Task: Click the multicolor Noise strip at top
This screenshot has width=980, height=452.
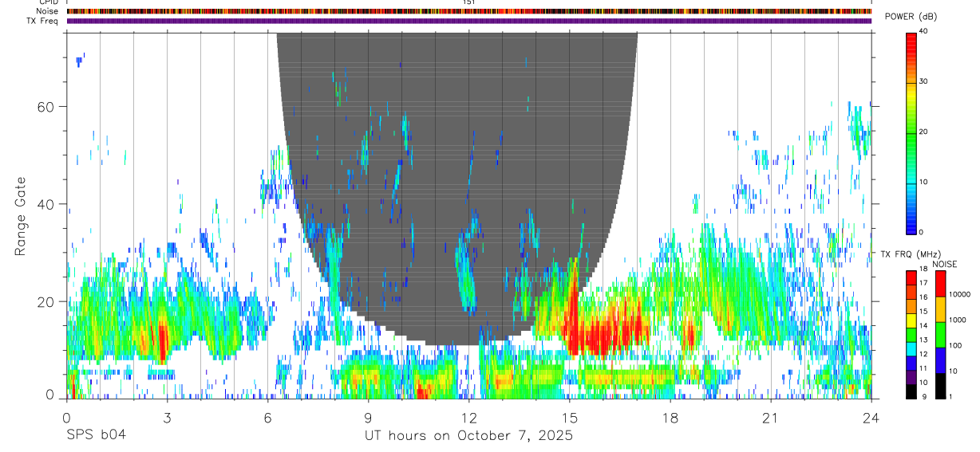Action: pyautogui.click(x=469, y=11)
